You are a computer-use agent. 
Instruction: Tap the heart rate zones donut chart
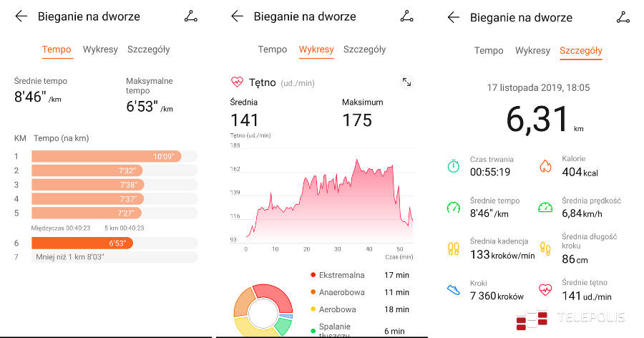[x=263, y=310]
